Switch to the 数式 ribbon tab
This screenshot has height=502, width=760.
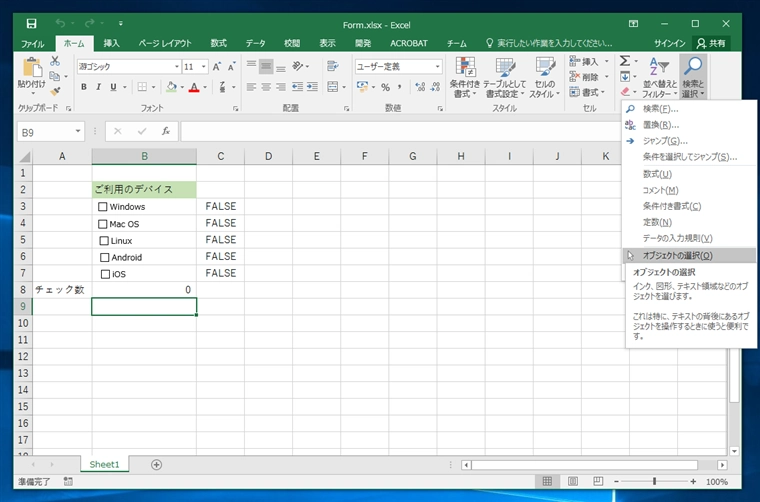(x=219, y=43)
